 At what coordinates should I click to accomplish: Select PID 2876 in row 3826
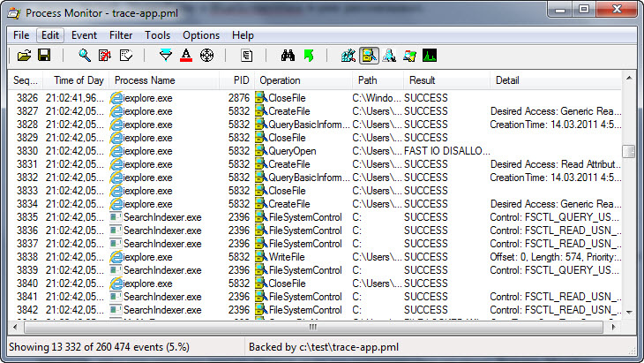(x=238, y=98)
